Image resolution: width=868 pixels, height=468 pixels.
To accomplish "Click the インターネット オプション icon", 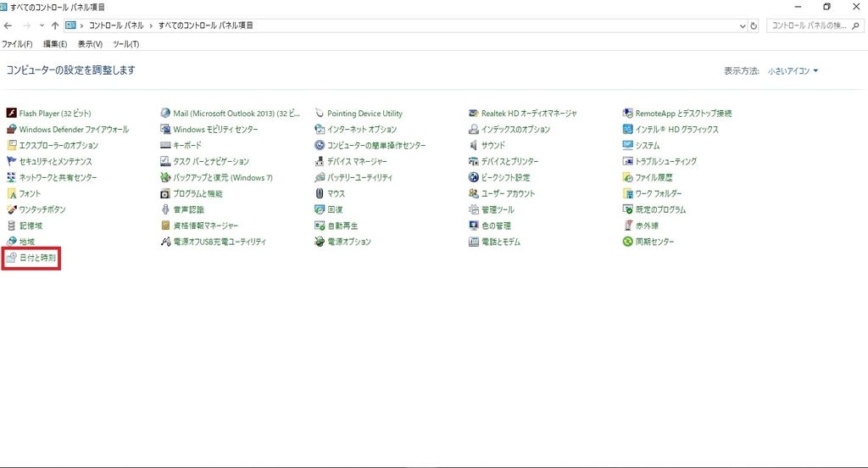I will pyautogui.click(x=320, y=129).
